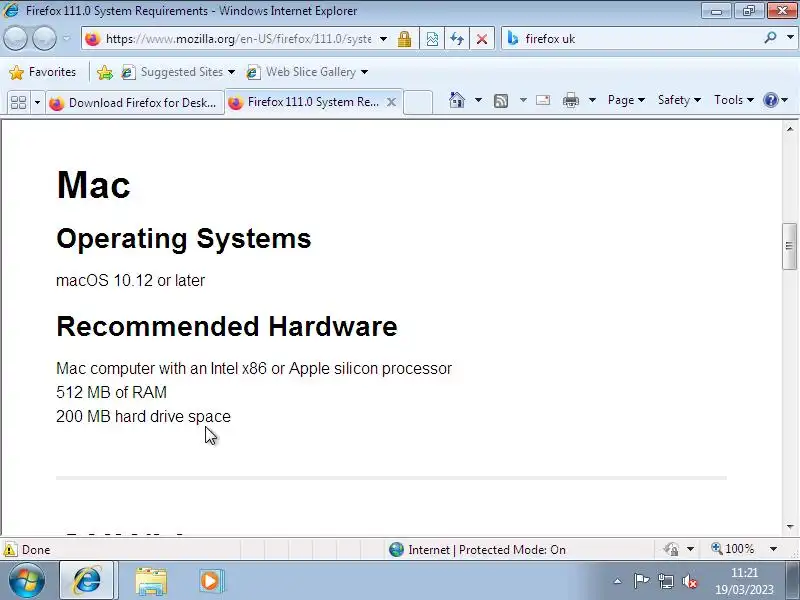Click the Internet Protected Mode status
The image size is (800, 600).
477,549
